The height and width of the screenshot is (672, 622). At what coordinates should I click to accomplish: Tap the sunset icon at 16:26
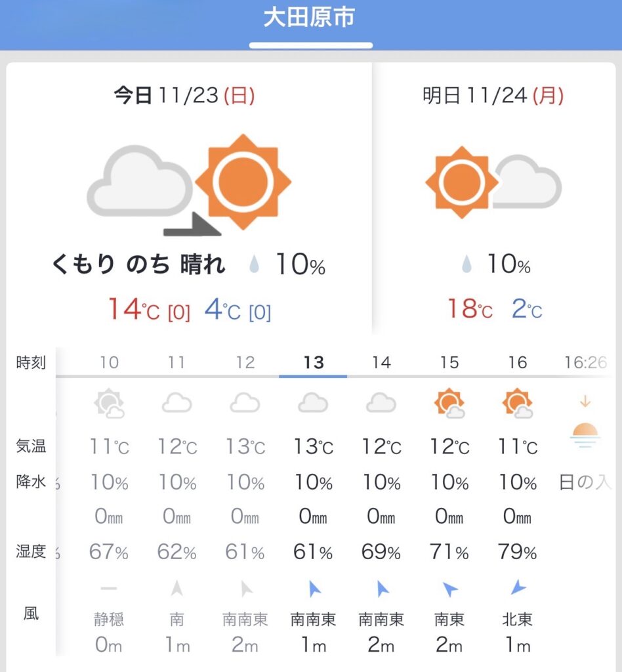coord(585,433)
